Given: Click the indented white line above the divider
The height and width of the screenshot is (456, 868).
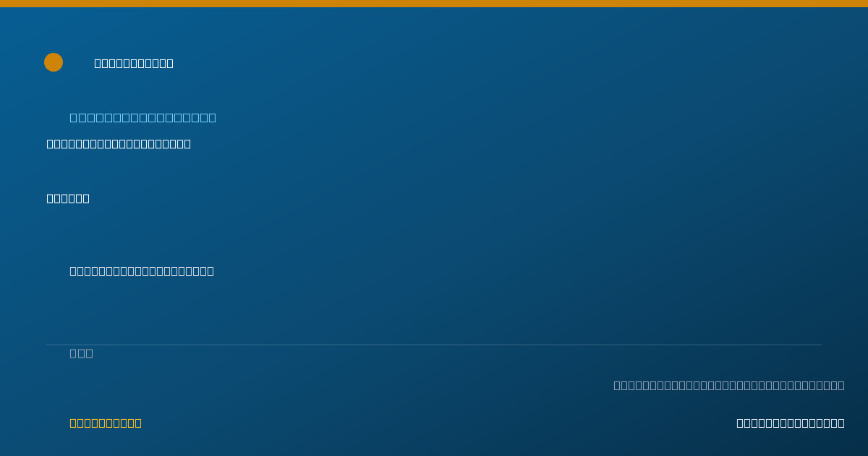Looking at the screenshot, I should [x=142, y=271].
